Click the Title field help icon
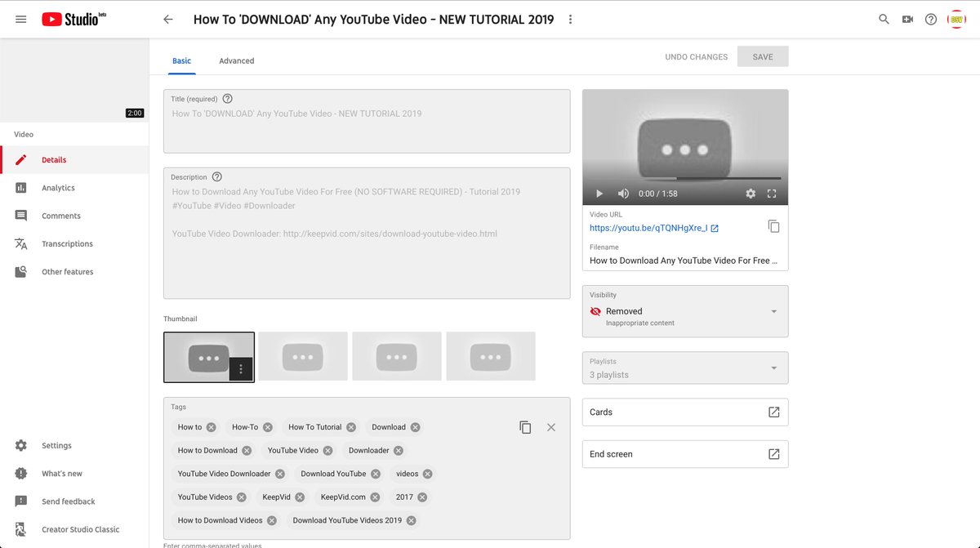This screenshot has width=980, height=548. tap(227, 99)
